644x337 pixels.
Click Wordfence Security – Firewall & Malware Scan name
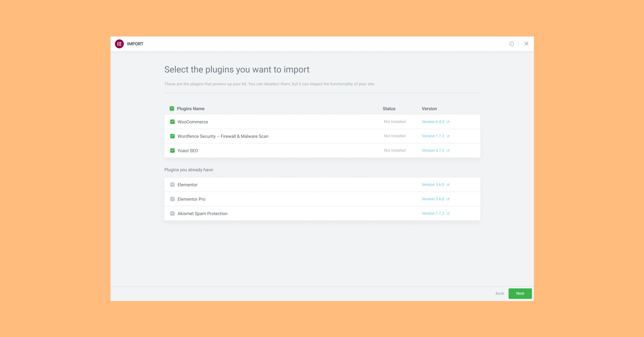[223, 136]
